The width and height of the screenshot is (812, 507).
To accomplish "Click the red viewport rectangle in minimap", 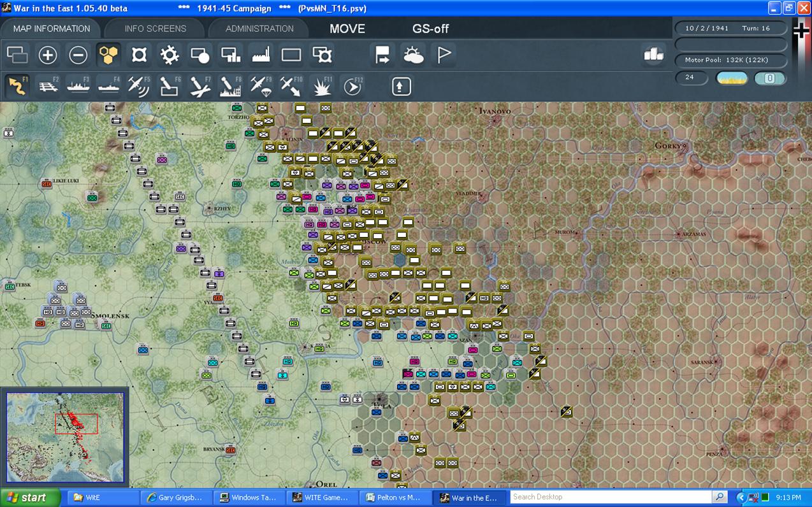I will pos(76,424).
